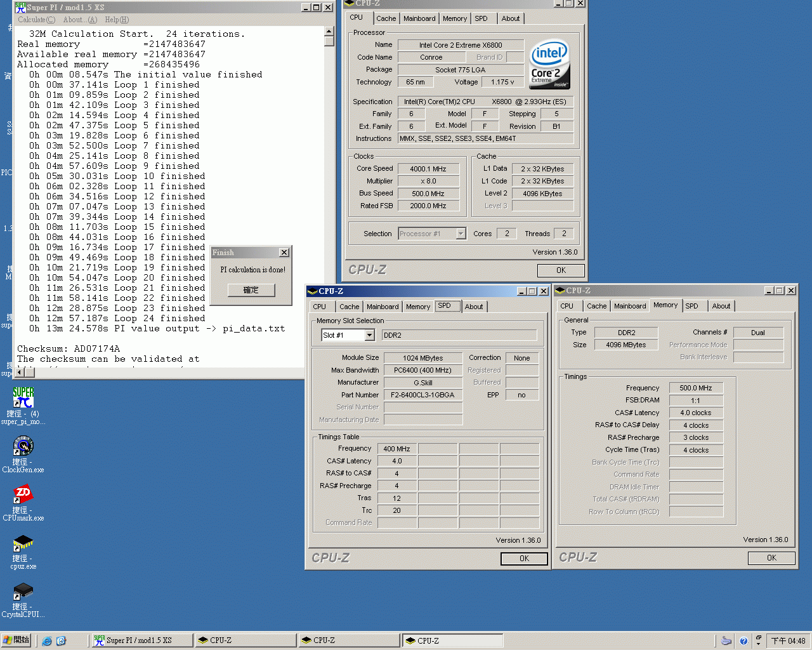Select About tab in Memory CPU-Z window
The width and height of the screenshot is (812, 650).
coord(721,306)
